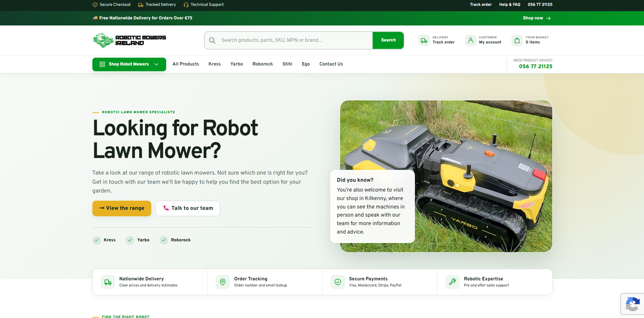Click the Kress checkmark badge

pyautogui.click(x=97, y=240)
